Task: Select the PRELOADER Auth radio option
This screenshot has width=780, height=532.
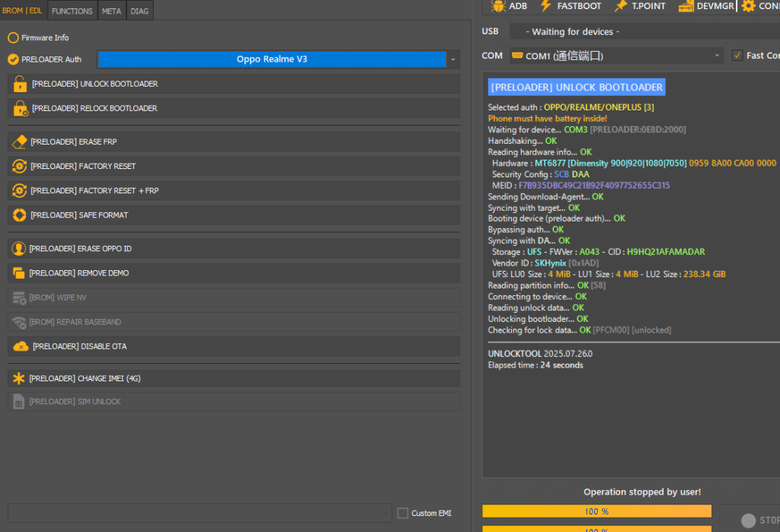Action: pos(14,59)
